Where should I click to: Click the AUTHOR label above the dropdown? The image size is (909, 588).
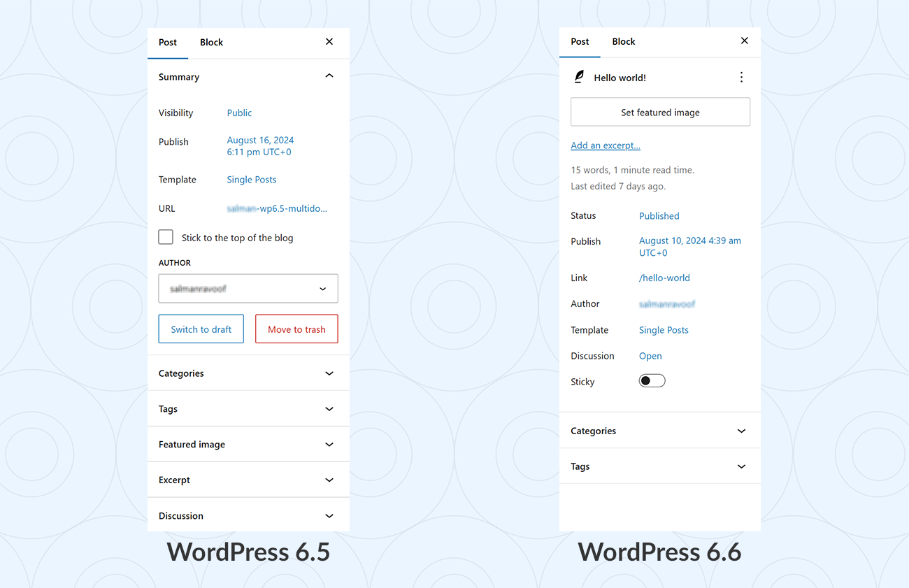(175, 263)
